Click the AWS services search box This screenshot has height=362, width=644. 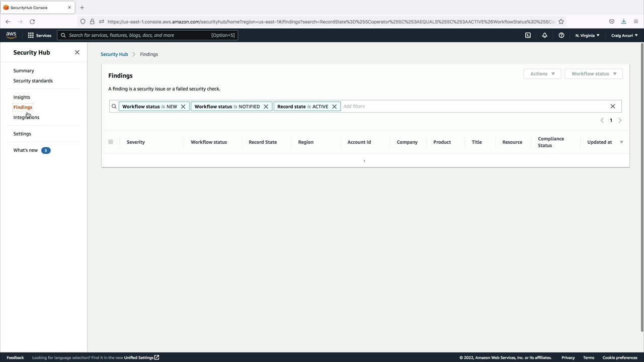(147, 35)
